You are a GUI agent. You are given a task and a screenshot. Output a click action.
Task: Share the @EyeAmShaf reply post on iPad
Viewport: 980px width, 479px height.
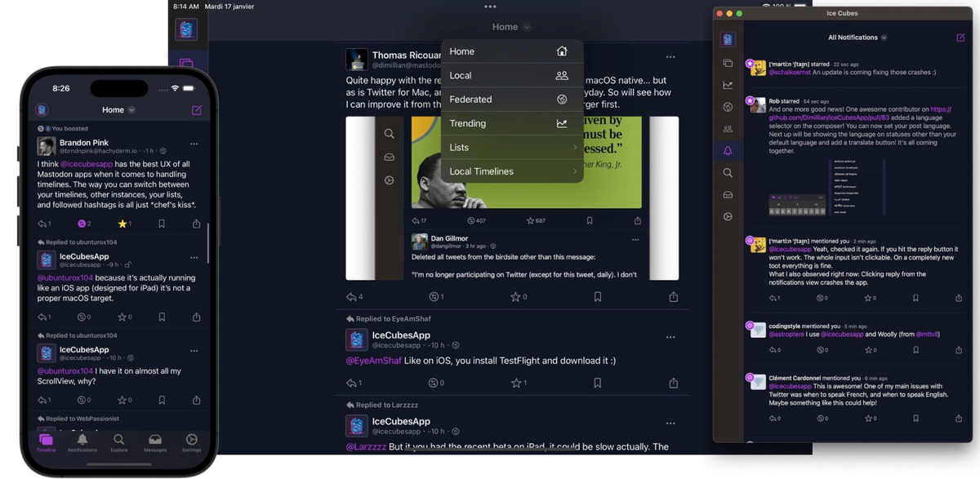(x=673, y=383)
